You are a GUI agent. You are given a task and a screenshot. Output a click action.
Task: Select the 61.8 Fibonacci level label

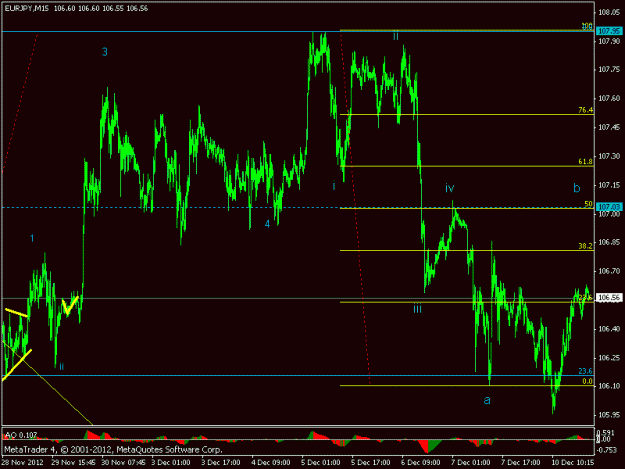(585, 161)
